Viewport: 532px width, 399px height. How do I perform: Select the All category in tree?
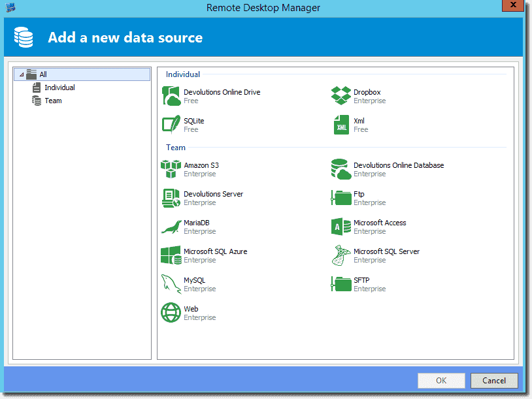coord(82,74)
